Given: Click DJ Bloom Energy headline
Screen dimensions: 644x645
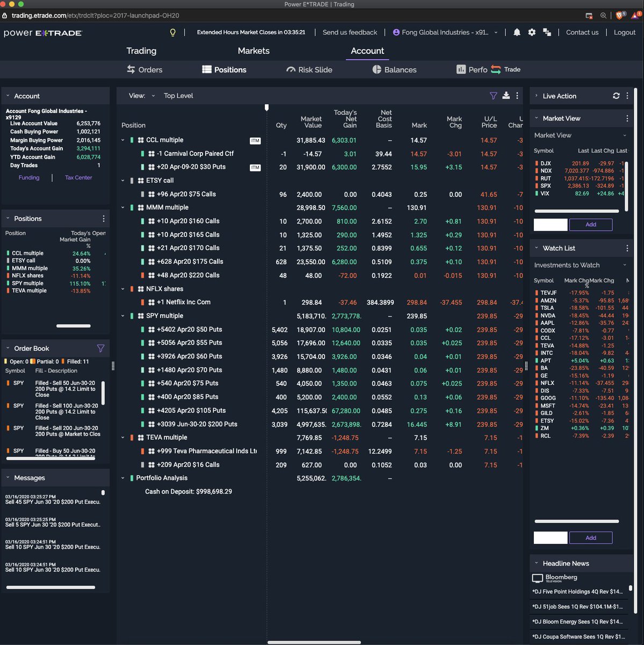Looking at the screenshot, I should pos(577,622).
